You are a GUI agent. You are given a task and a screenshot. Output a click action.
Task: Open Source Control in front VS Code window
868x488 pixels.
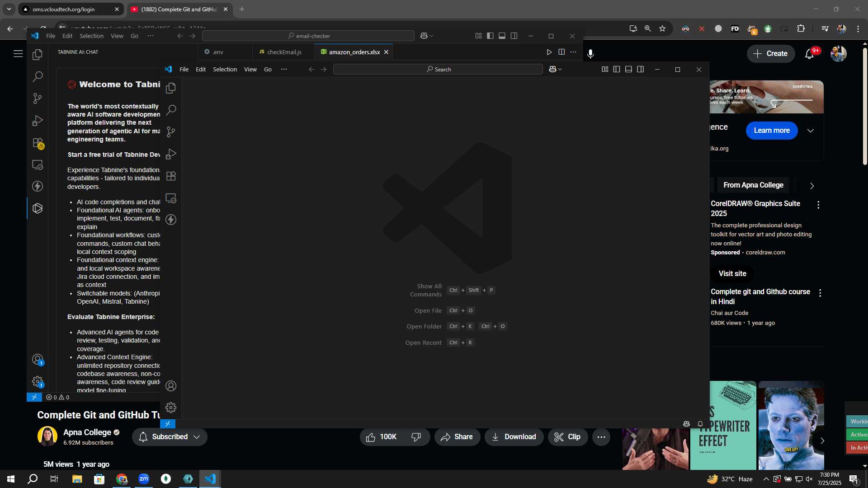pos(171,132)
